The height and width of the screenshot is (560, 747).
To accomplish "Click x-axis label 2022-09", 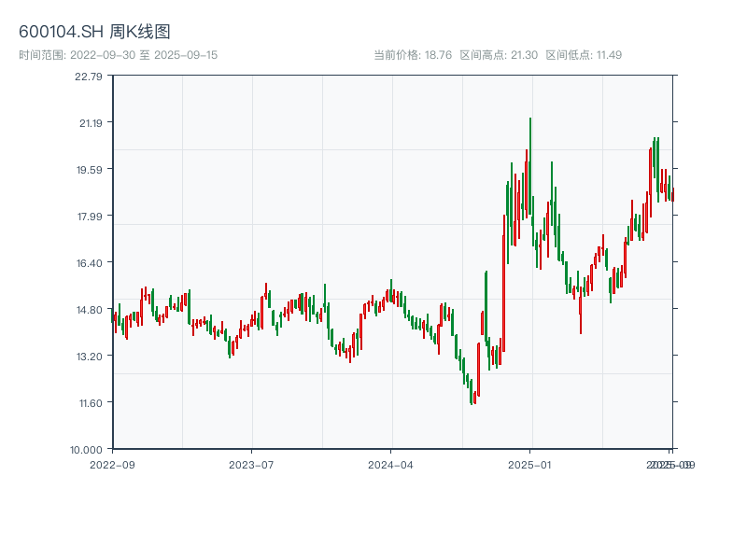I will tap(112, 465).
